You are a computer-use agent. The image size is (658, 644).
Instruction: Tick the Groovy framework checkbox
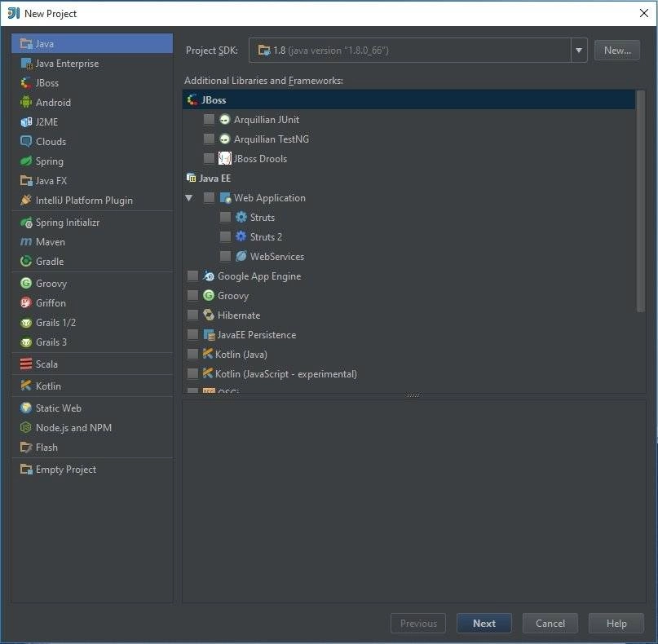tap(192, 296)
